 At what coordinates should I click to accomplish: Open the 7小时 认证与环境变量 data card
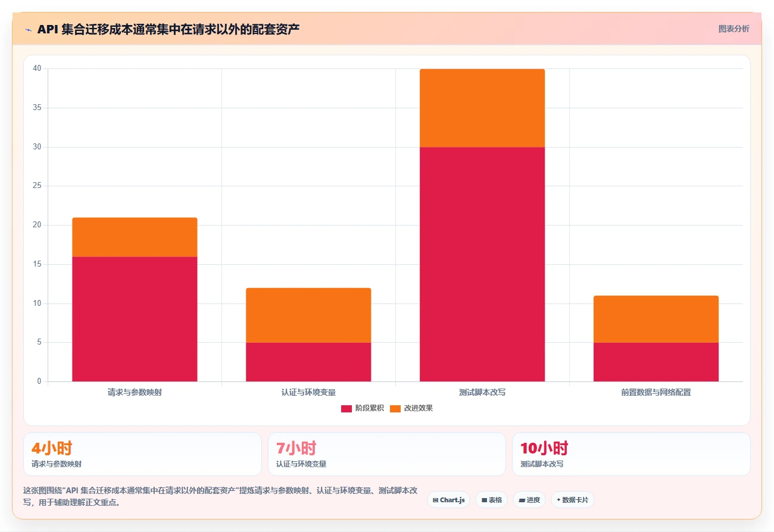click(387, 454)
